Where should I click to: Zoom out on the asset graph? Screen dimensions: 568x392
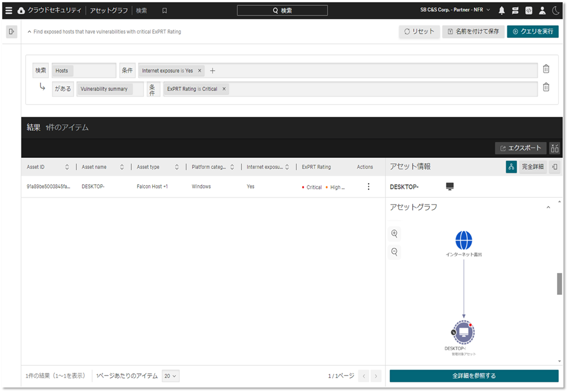[394, 252]
